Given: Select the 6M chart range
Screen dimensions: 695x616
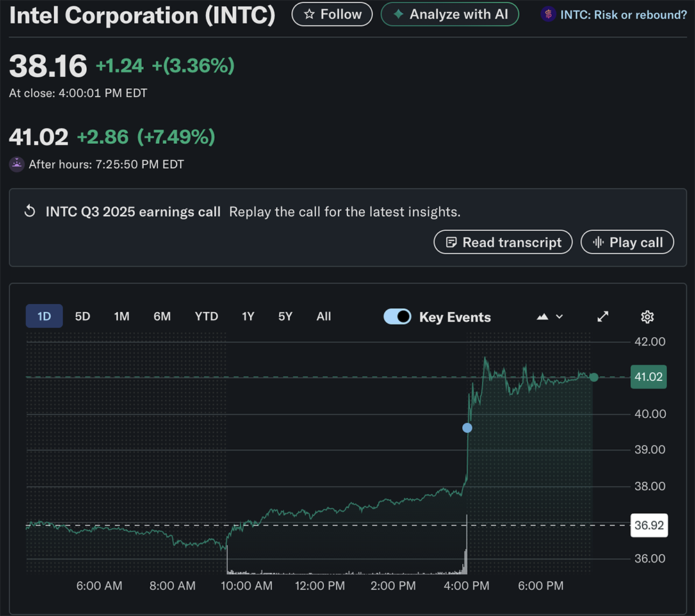Looking at the screenshot, I should pos(162,316).
